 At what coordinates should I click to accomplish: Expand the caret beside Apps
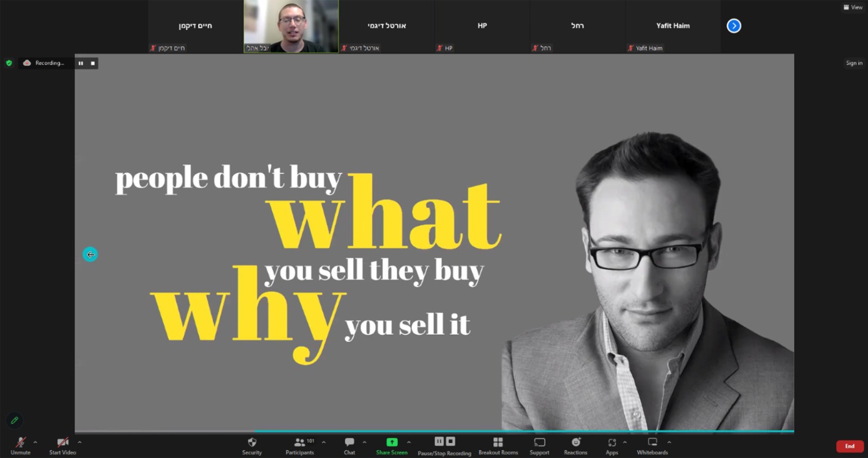[624, 442]
